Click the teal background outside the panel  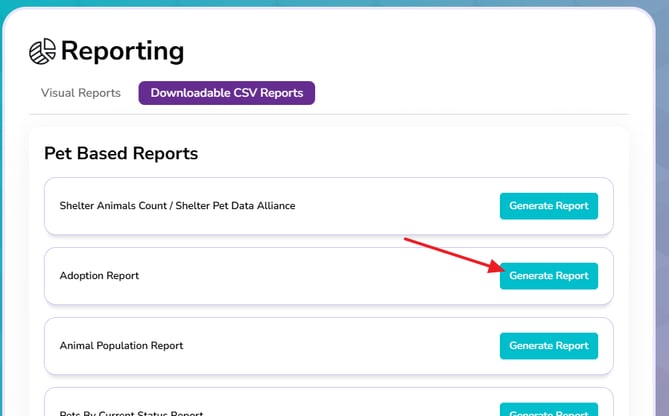pyautogui.click(x=663, y=213)
